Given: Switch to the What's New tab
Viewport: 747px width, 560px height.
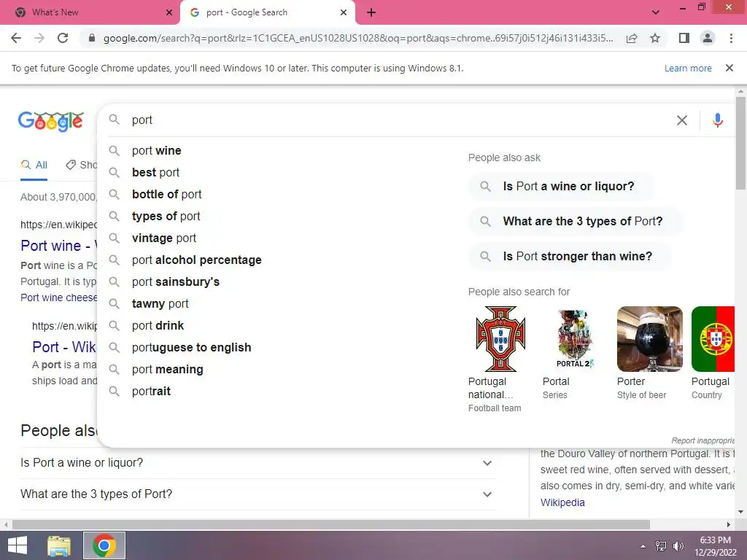Looking at the screenshot, I should [90, 12].
